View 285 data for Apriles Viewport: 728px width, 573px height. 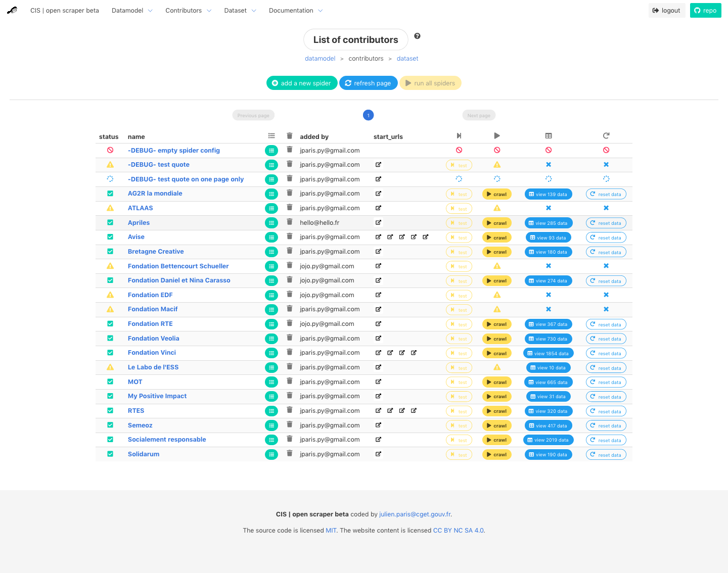548,223
